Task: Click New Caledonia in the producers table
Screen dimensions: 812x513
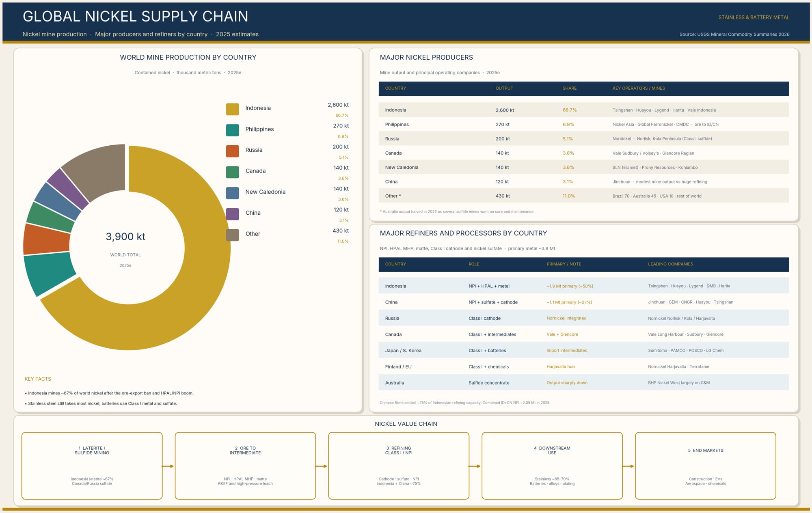Action: [x=402, y=167]
